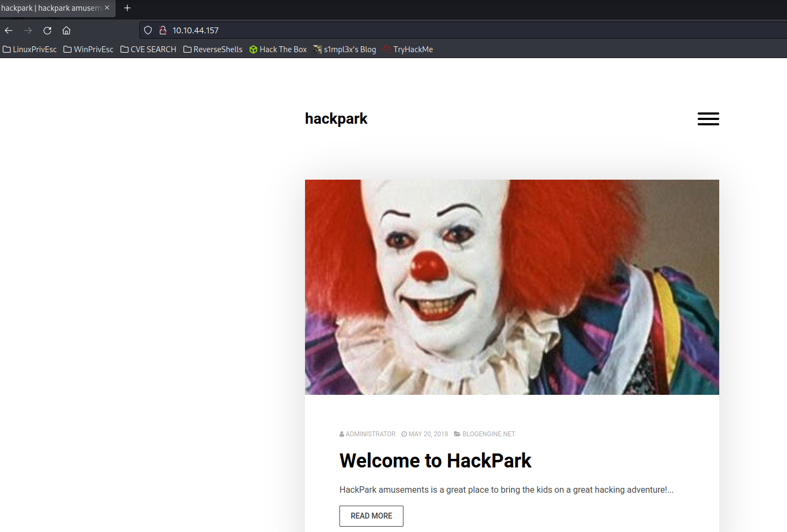This screenshot has width=787, height=532.
Task: Click the READ MORE button
Action: 371,516
